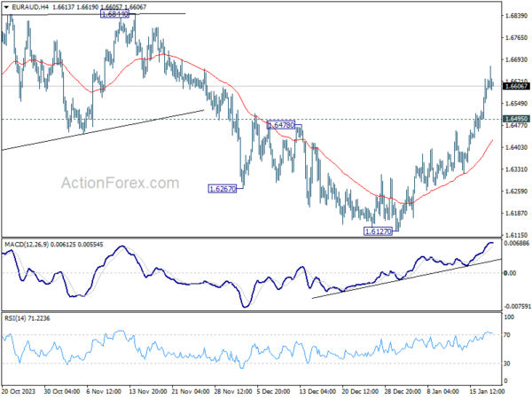Click the 20 Oct 2023 date label
This screenshot has height=399, width=532.
click(x=19, y=391)
